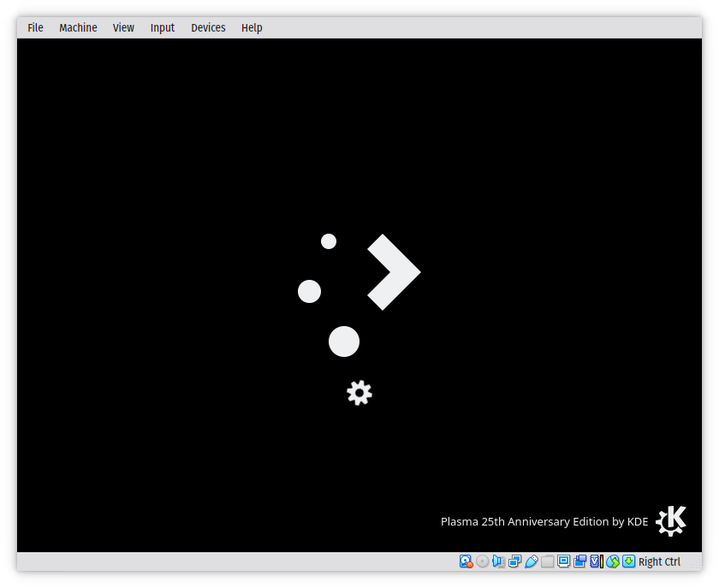Click the keyboard capture arrow icon

coord(629,561)
